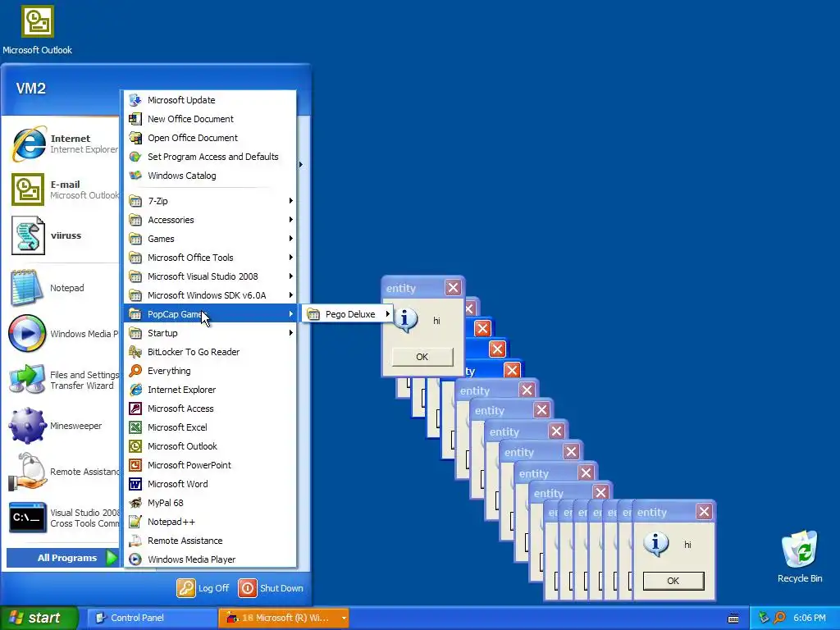This screenshot has height=630, width=840.
Task: Open the Pego Deluxe submenu
Action: pos(348,314)
